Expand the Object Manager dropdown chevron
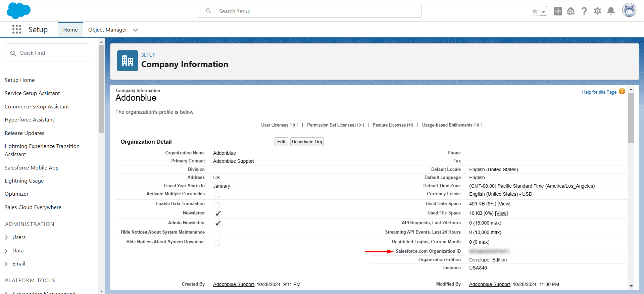Screen dimensions: 644x294 (136, 30)
